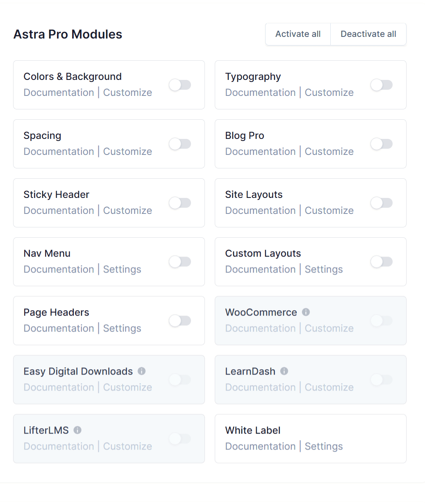Image resolution: width=425 pixels, height=504 pixels.
Task: Enable the Page Headers toggle
Action: click(180, 321)
